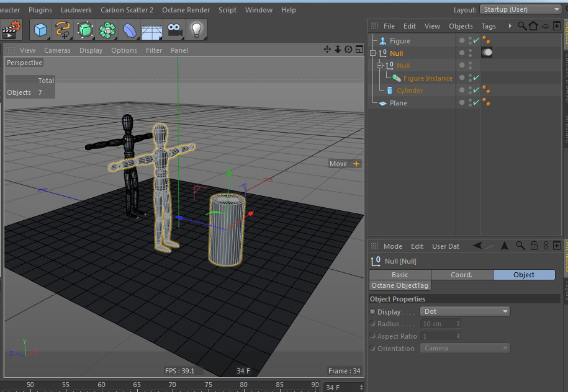Open the Camera object tool
The width and height of the screenshot is (568, 392).
(175, 29)
